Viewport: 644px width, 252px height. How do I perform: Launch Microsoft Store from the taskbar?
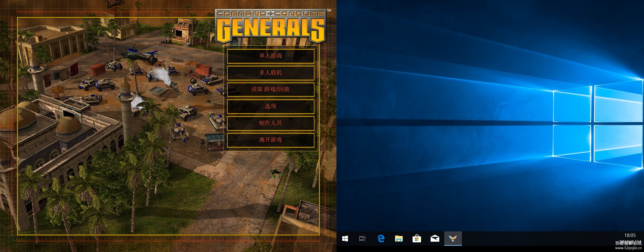(x=417, y=239)
